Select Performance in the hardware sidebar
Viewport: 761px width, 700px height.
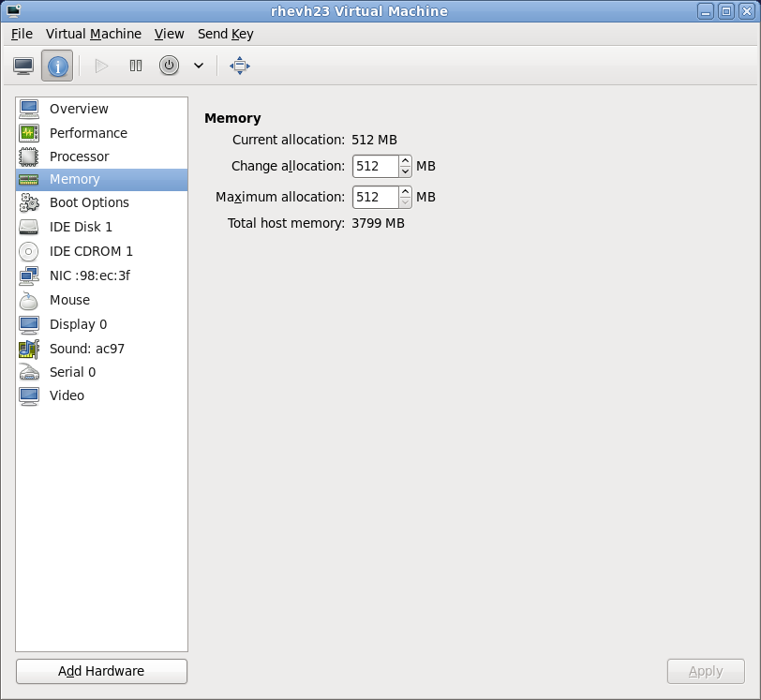coord(89,133)
